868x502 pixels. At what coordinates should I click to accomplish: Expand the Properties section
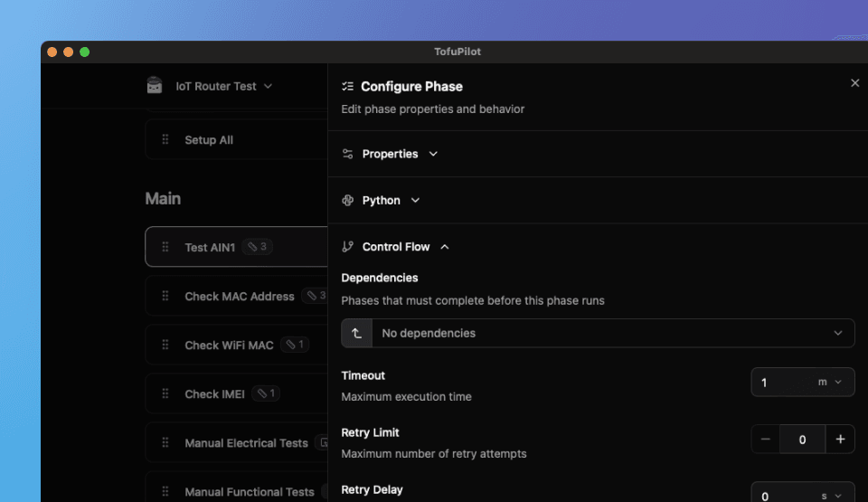pyautogui.click(x=391, y=154)
